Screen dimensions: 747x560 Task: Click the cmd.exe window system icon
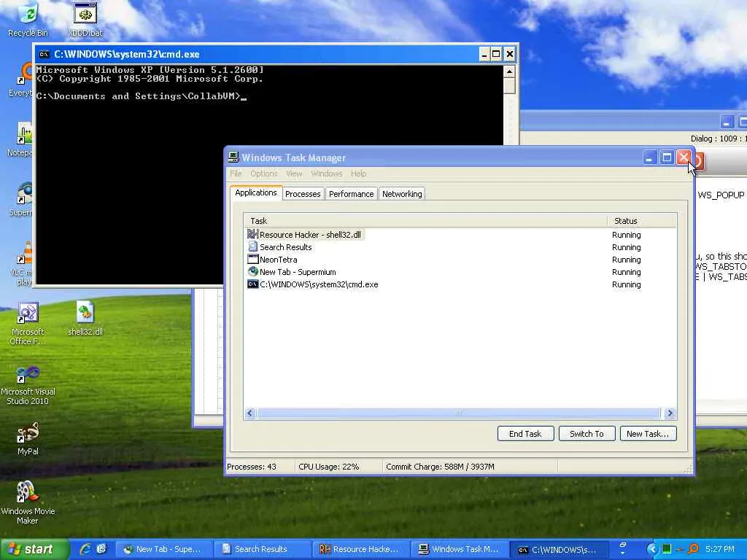(x=44, y=54)
